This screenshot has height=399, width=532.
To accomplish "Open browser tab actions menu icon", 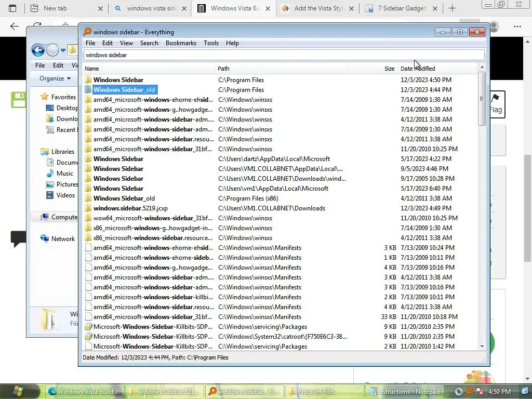I will pos(12,8).
